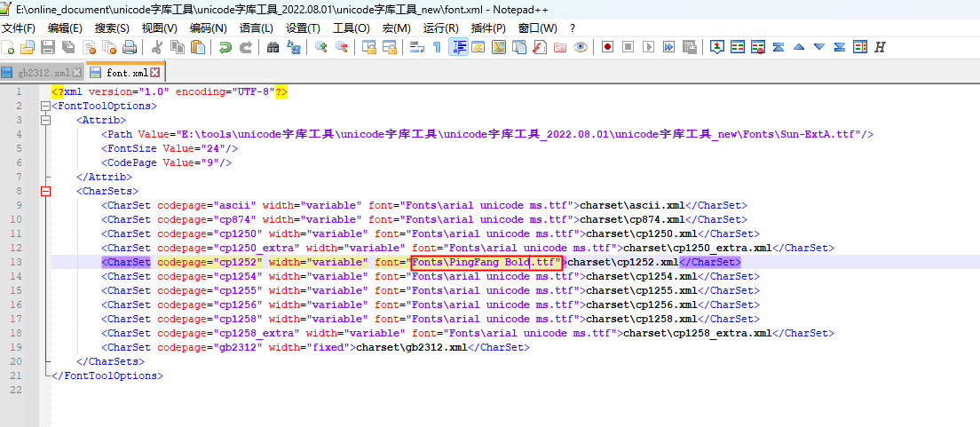
Task: Click the Zoom In magnifier icon
Action: pos(321,47)
